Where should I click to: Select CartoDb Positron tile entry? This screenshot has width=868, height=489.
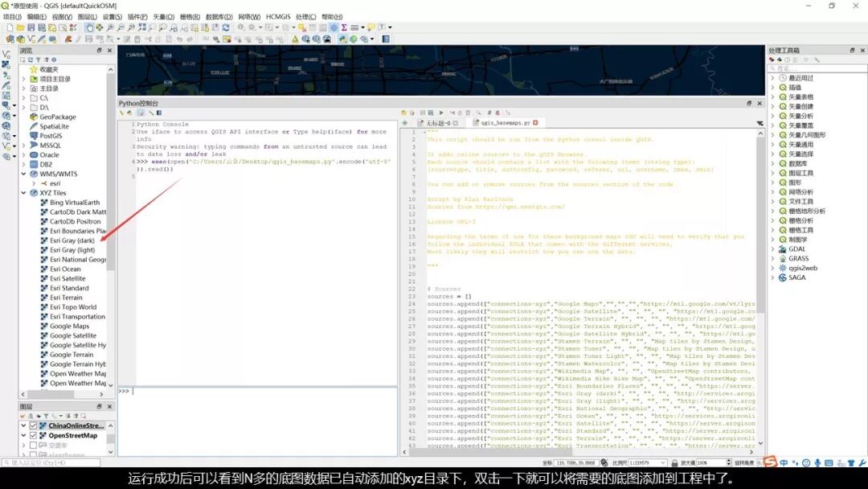tap(76, 221)
